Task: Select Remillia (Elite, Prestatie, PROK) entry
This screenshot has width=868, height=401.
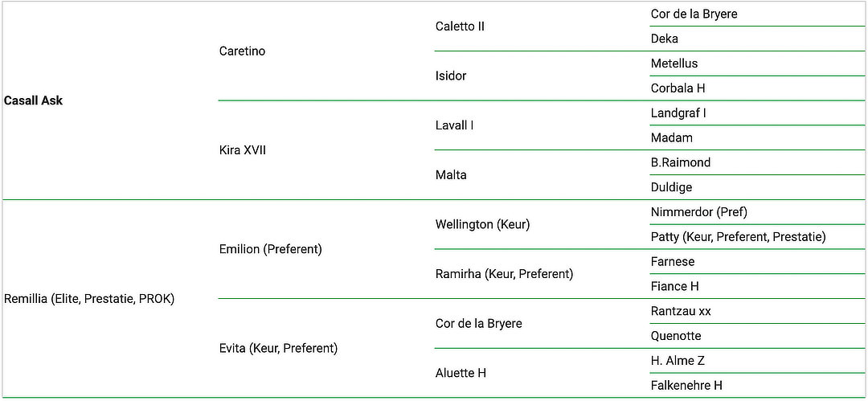Action: tap(89, 299)
